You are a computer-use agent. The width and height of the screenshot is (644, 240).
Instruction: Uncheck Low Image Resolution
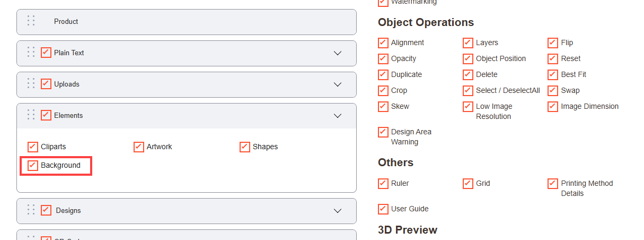click(x=468, y=107)
